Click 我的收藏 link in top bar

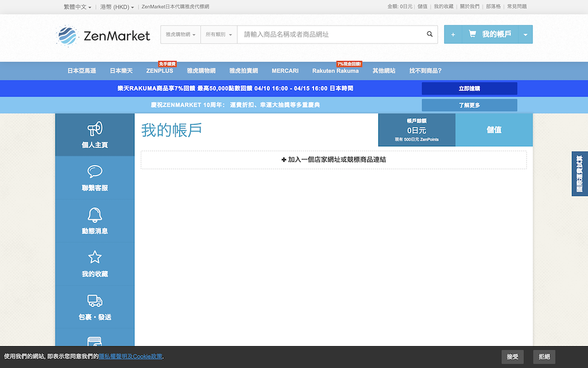(x=444, y=6)
